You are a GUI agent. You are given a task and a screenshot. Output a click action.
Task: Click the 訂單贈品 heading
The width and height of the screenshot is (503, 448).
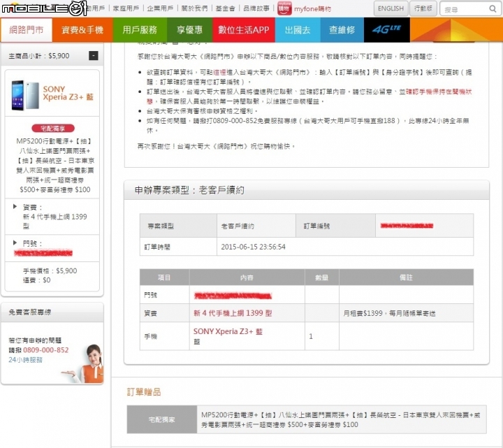click(144, 392)
